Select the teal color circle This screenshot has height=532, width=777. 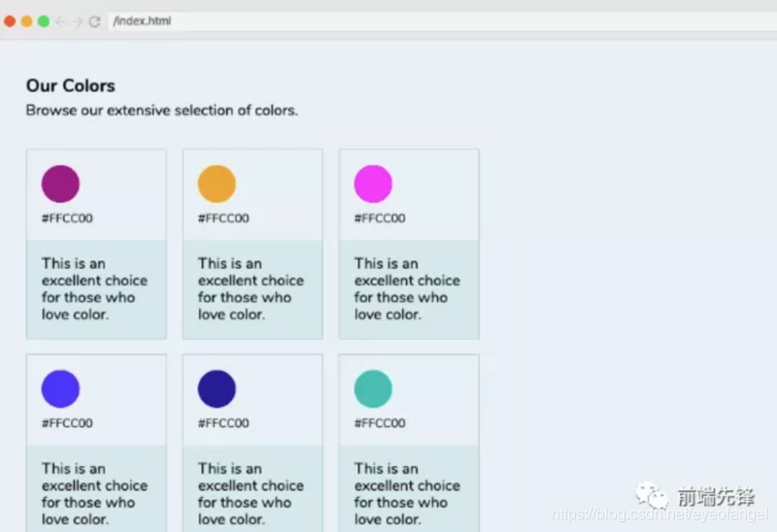[x=373, y=389]
